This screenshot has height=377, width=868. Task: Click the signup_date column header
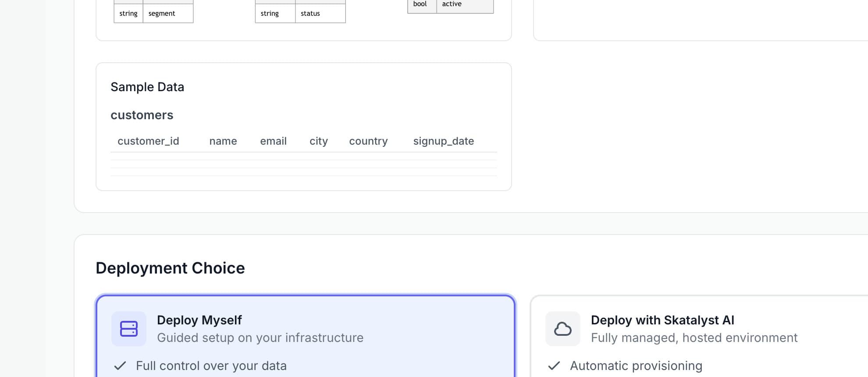[444, 141]
